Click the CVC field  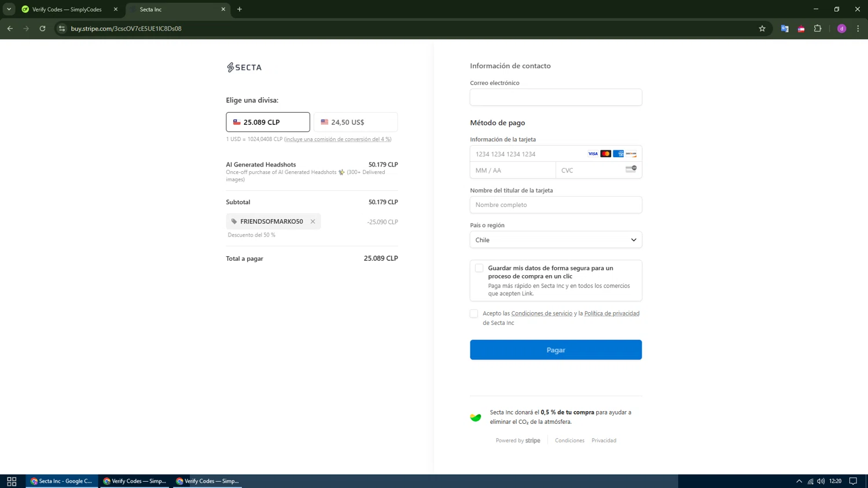[x=598, y=171]
